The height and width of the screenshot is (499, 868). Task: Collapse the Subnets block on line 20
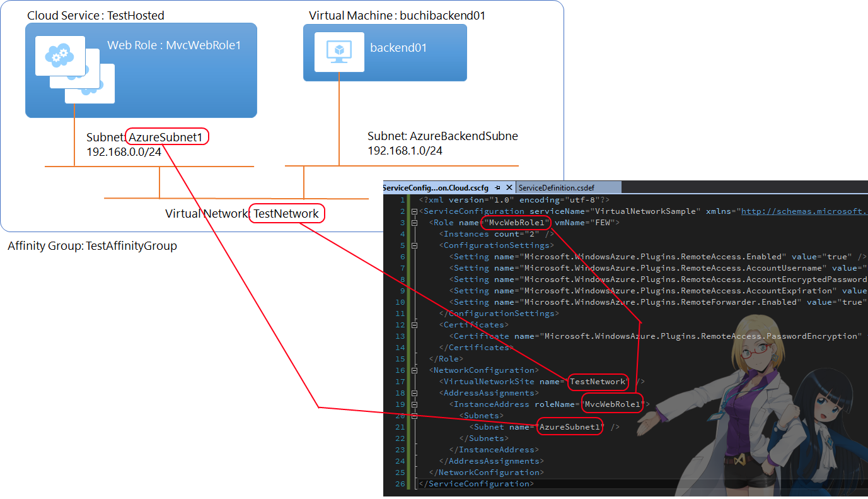414,416
